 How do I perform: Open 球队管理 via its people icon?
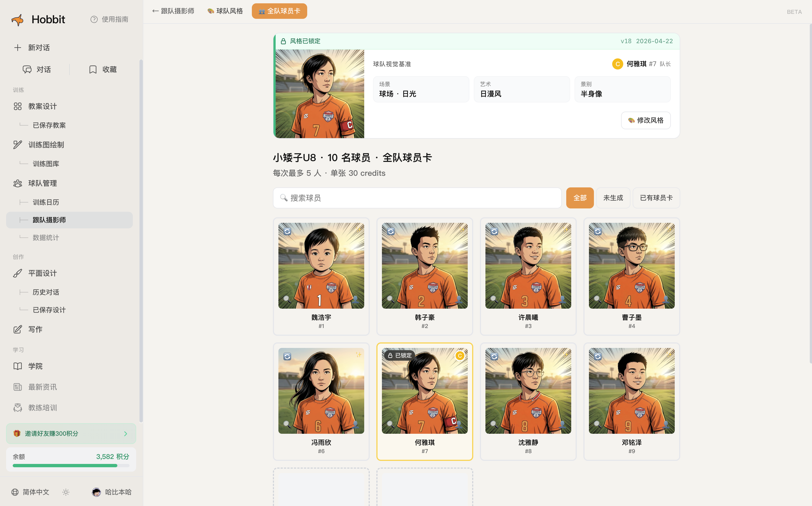(x=18, y=183)
